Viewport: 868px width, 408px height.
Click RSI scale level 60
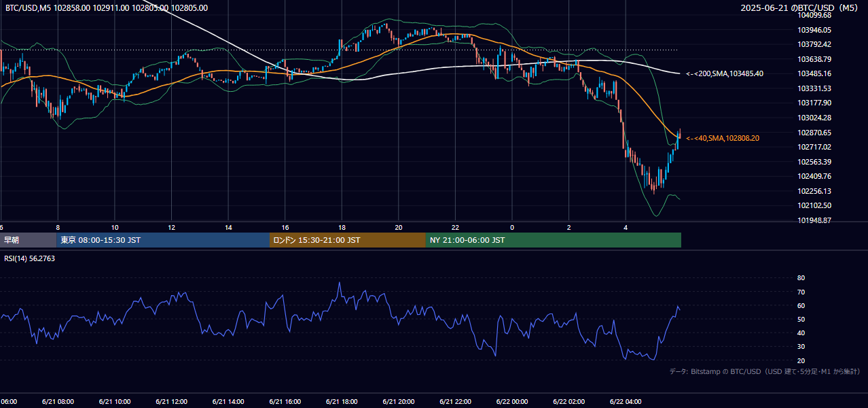pos(801,305)
